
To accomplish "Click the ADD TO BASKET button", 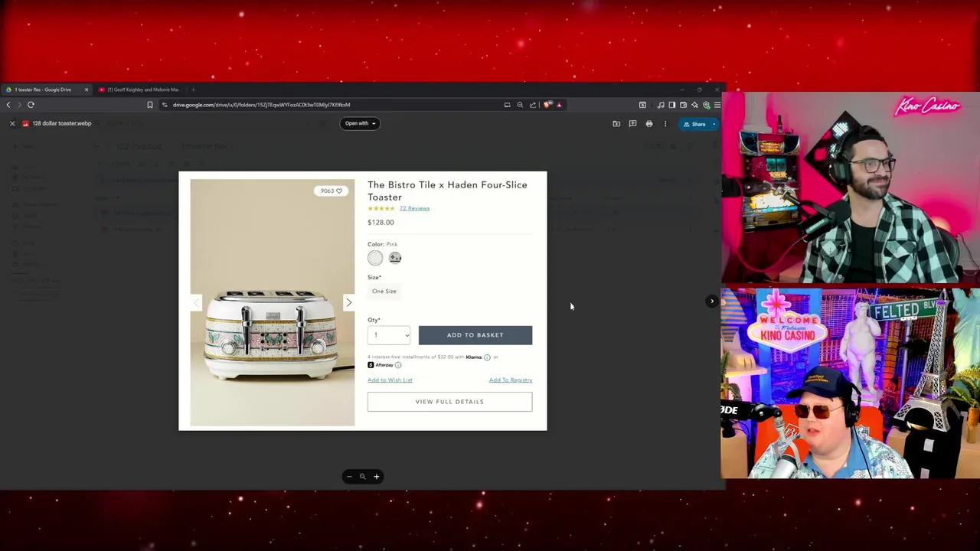I will pyautogui.click(x=475, y=335).
